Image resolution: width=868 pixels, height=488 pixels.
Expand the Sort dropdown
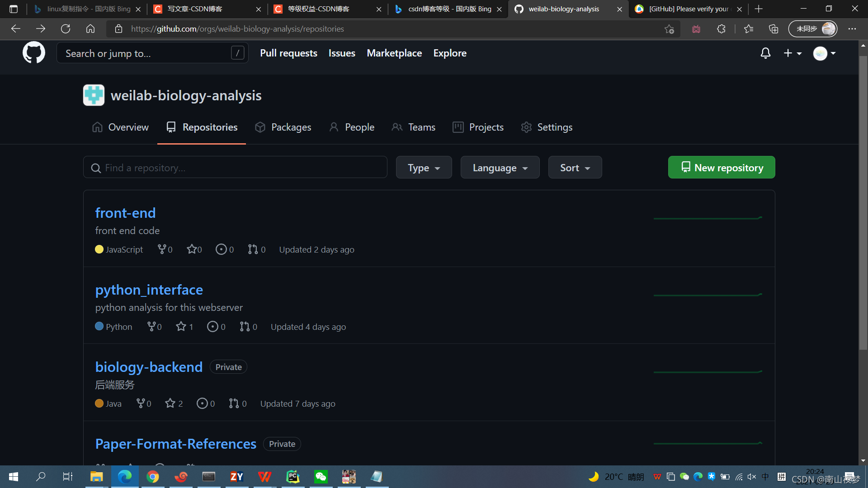coord(575,168)
